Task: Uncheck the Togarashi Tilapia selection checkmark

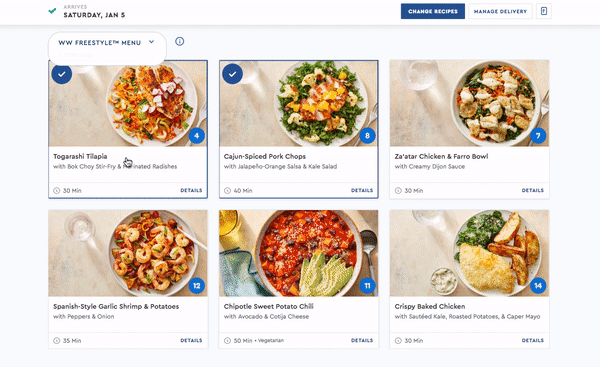Action: click(x=62, y=74)
